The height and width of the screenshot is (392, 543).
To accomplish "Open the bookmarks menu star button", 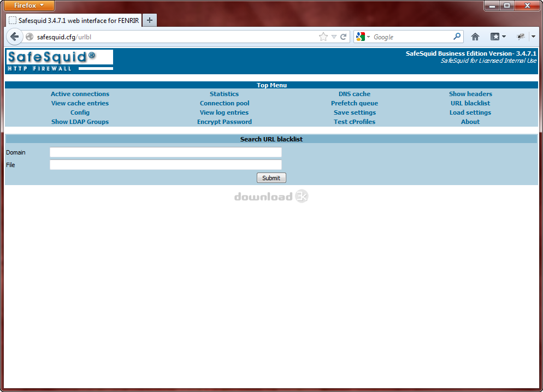I will point(498,37).
